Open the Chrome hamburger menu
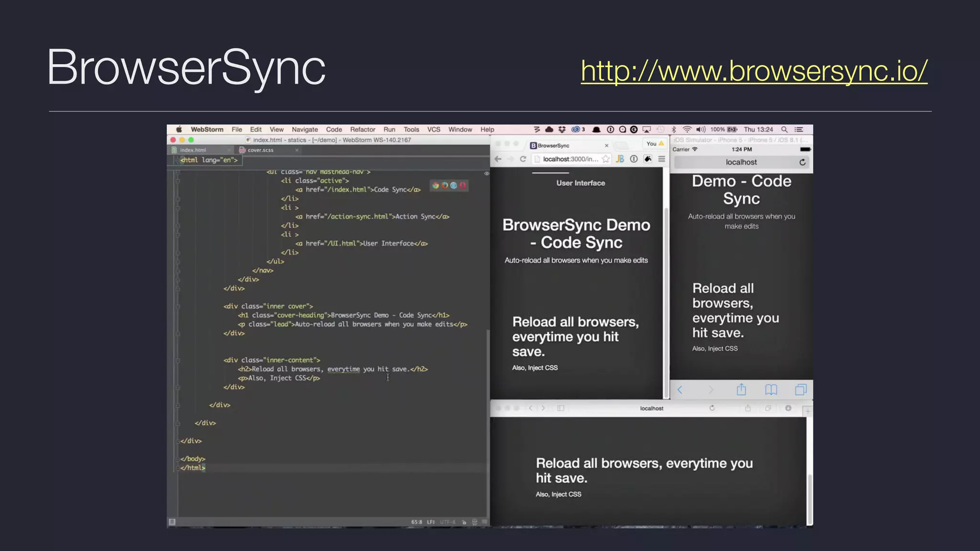The image size is (980, 551). (x=662, y=159)
